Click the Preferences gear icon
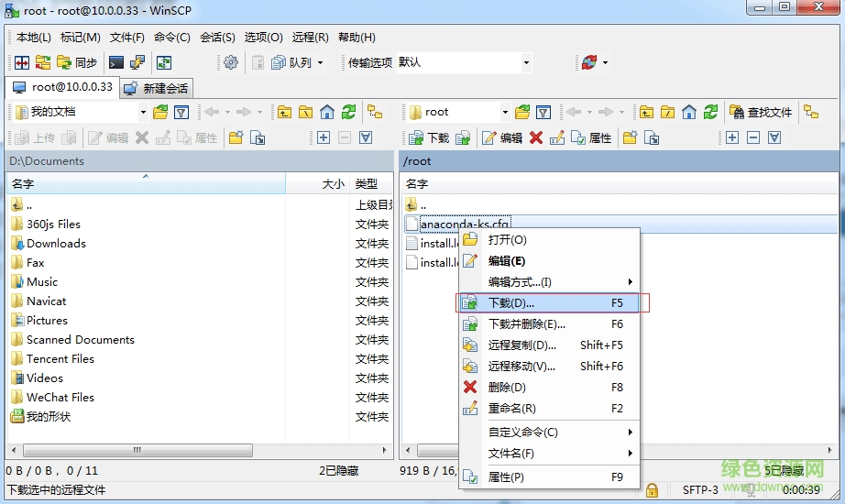 [x=231, y=62]
